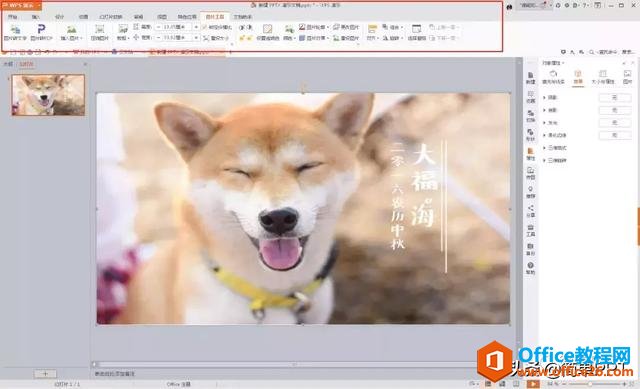Adjust the zoom slider in status bar
The width and height of the screenshot is (640, 389).
tap(590, 384)
